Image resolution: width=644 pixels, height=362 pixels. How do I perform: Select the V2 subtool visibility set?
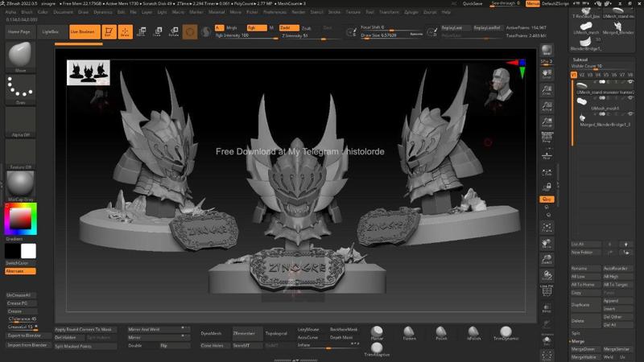pyautogui.click(x=581, y=75)
